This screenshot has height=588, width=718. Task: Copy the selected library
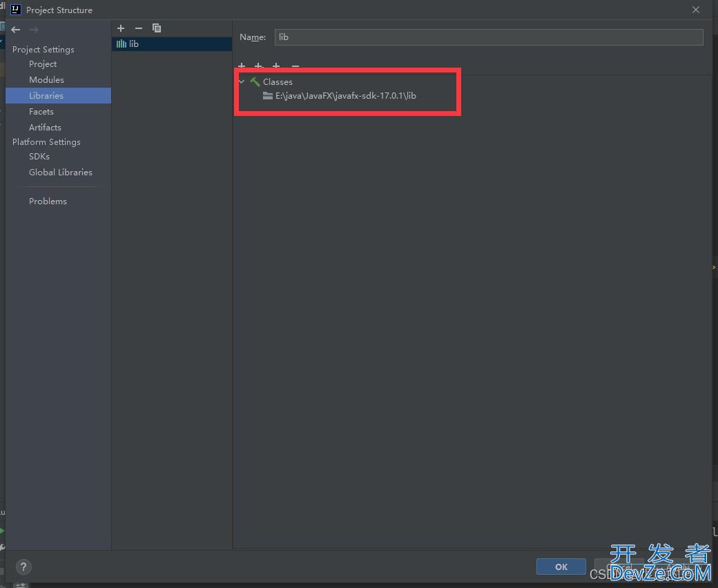157,28
